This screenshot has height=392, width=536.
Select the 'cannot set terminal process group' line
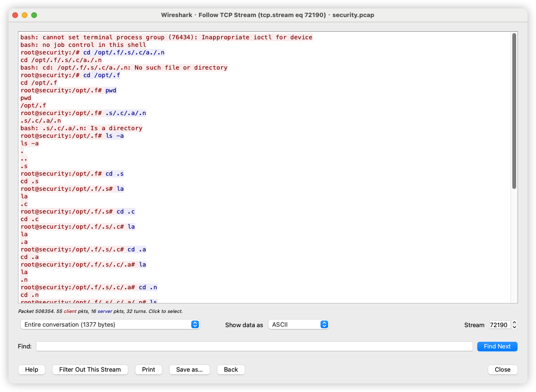(x=167, y=37)
